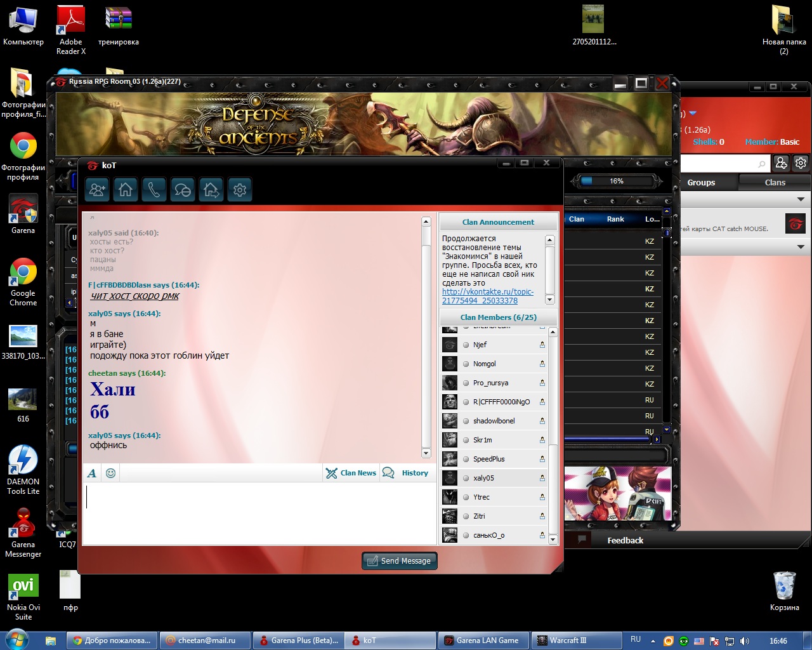
Task: Click the 16% progress bar in room
Action: (x=617, y=181)
